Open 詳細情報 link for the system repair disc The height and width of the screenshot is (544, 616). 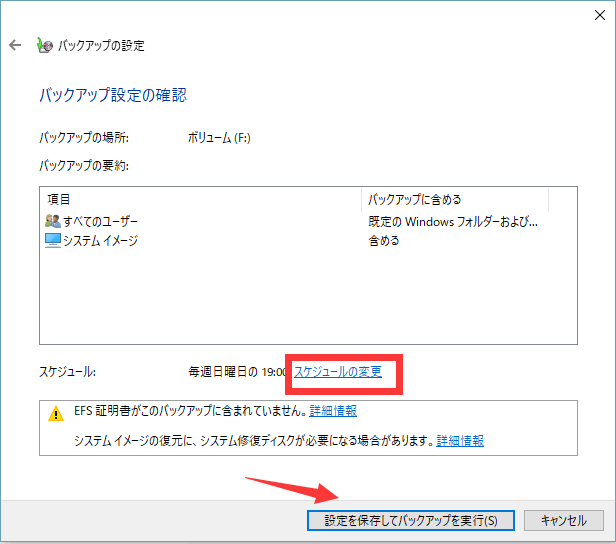(460, 440)
